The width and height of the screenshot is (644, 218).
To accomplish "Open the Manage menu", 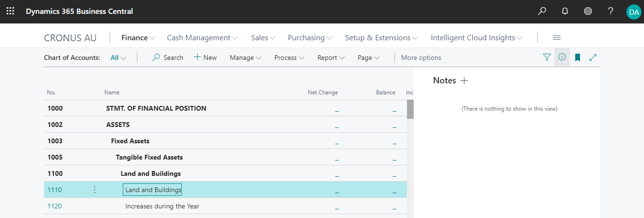I will 245,57.
